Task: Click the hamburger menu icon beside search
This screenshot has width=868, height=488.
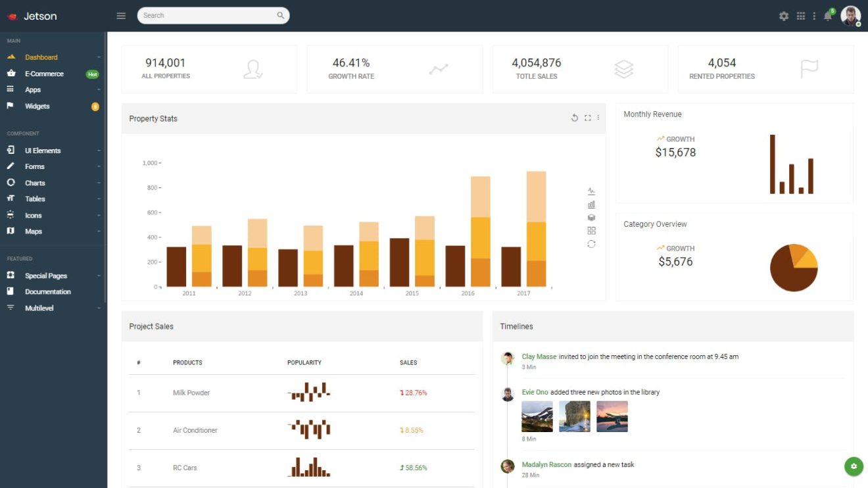Action: pyautogui.click(x=121, y=16)
